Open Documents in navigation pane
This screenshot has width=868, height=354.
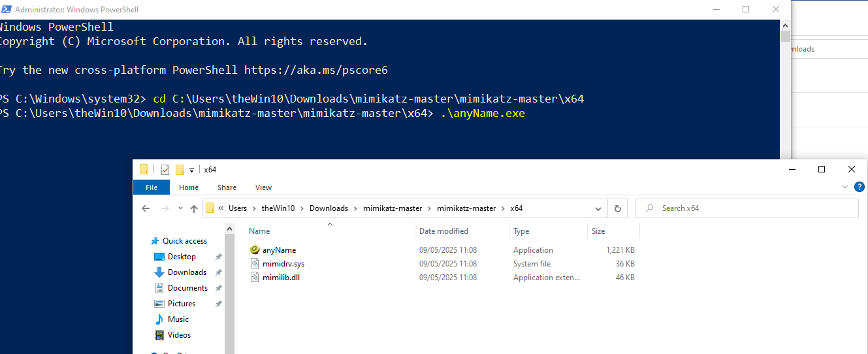tap(187, 288)
